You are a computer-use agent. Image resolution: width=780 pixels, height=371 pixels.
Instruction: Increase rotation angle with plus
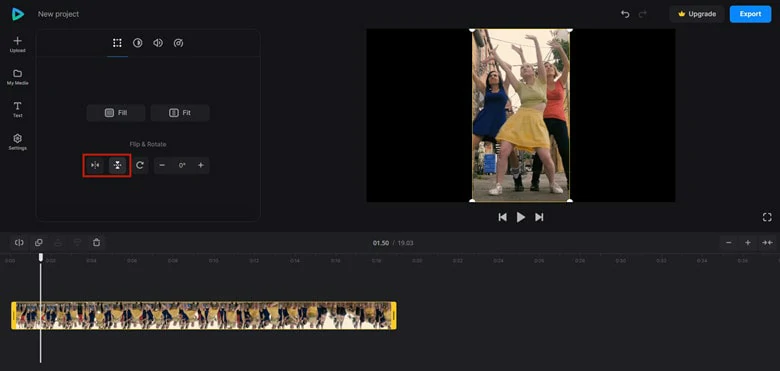point(201,166)
